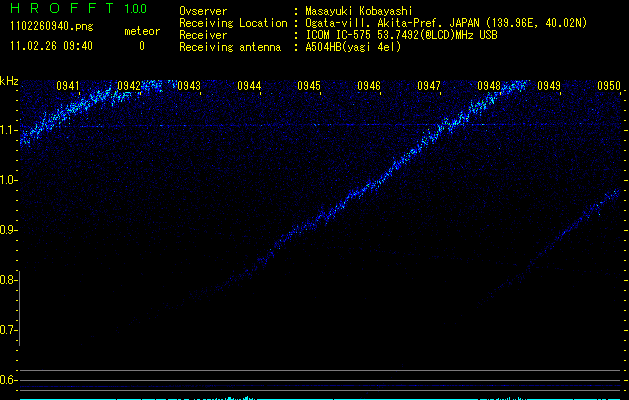Screen dimensions: 629x400
Task: Click the 1.1 kHz axis label
Action: (8, 130)
